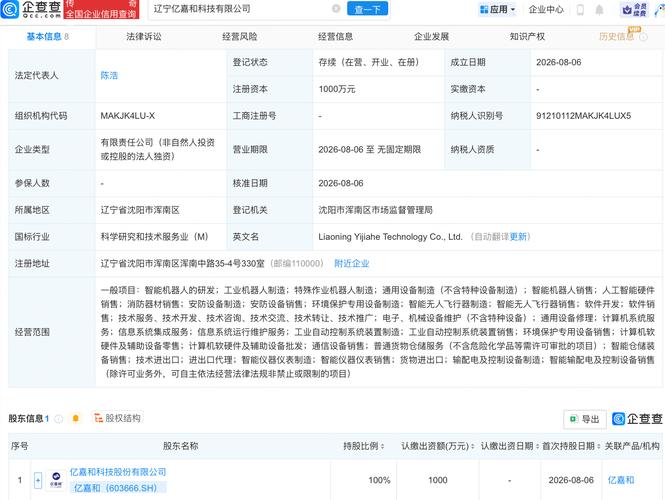Switch to the 法律诉讼 tab

[x=144, y=37]
